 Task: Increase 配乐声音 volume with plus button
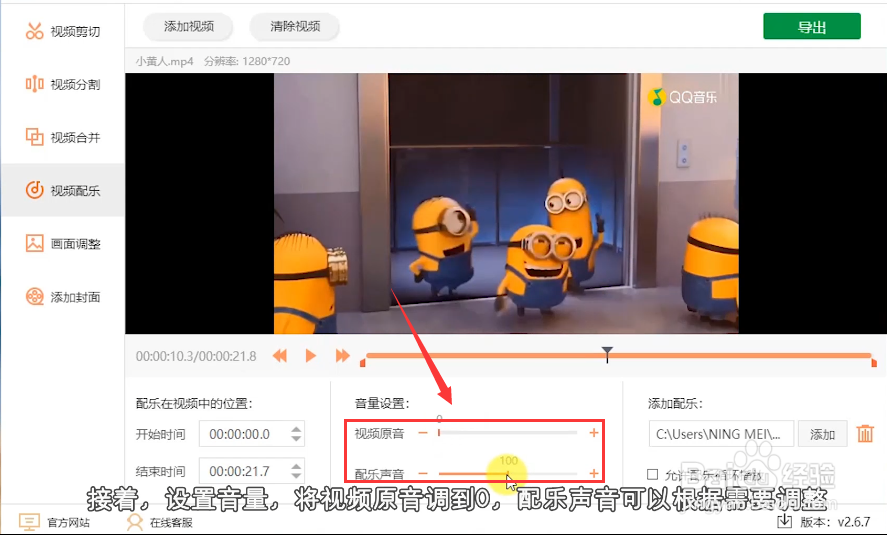pos(593,474)
